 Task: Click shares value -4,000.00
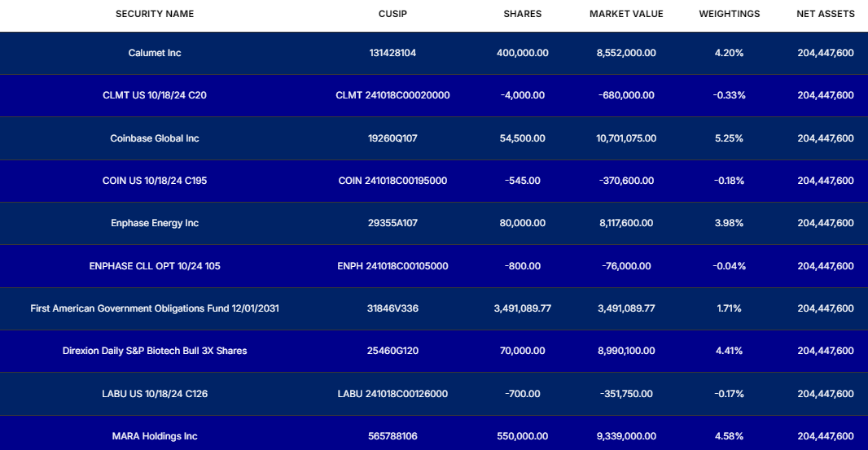(x=523, y=95)
